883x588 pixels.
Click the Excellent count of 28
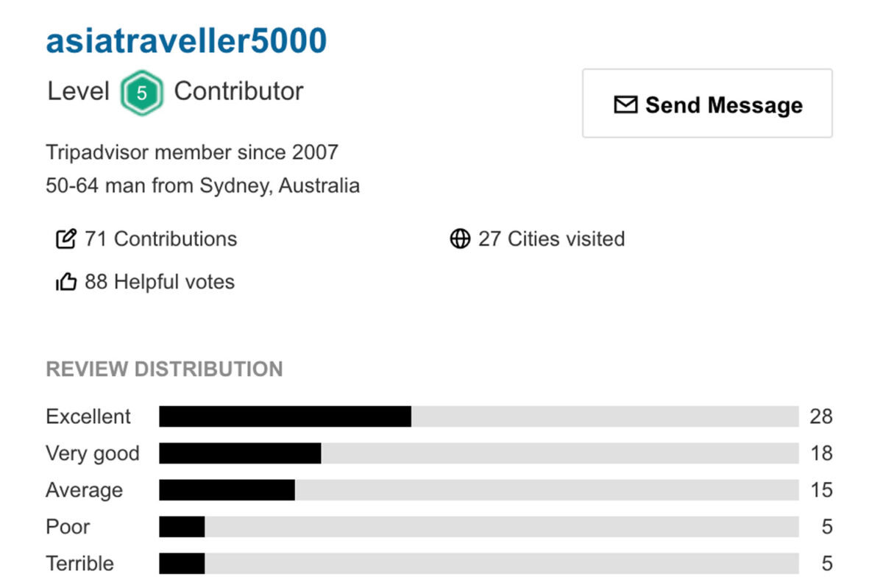point(821,417)
